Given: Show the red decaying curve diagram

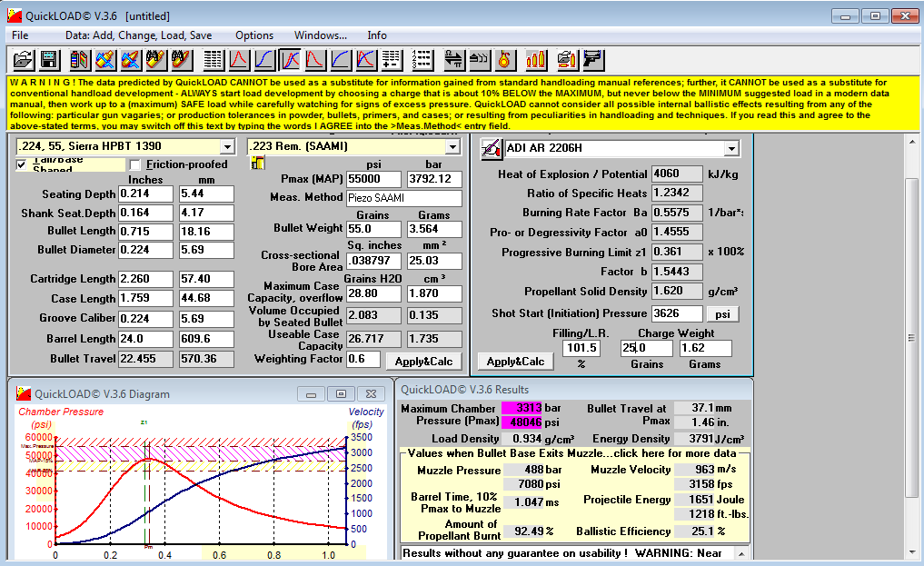Looking at the screenshot, I should [315, 59].
